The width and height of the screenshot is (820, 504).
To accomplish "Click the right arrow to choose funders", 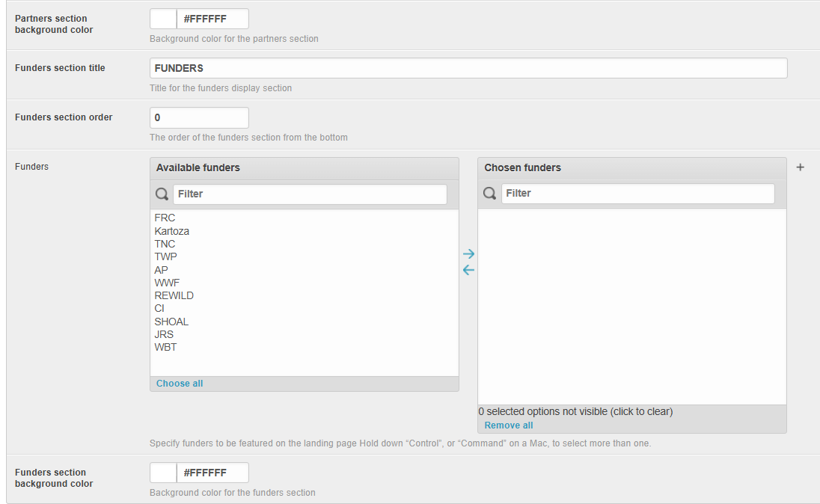I will point(468,254).
